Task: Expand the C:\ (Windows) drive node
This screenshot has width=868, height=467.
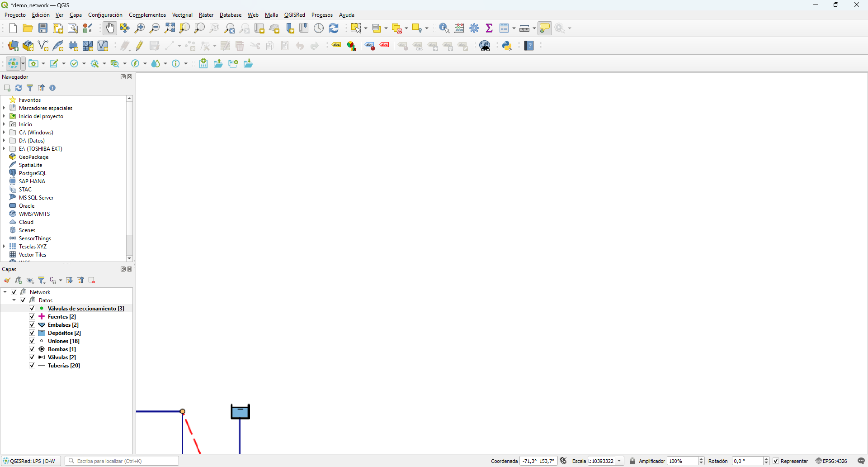Action: [4, 133]
